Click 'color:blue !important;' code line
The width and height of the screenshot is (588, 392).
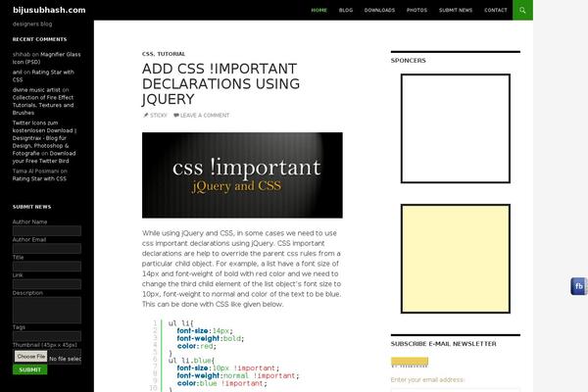click(221, 383)
